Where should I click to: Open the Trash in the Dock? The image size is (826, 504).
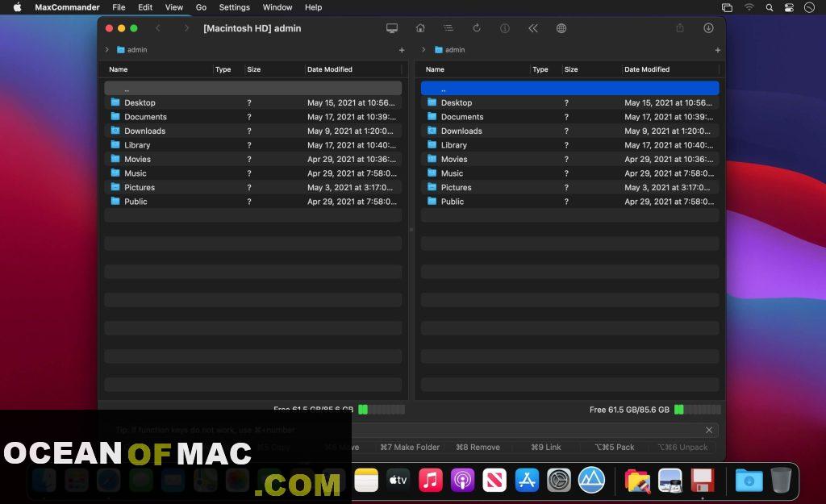pos(781,481)
